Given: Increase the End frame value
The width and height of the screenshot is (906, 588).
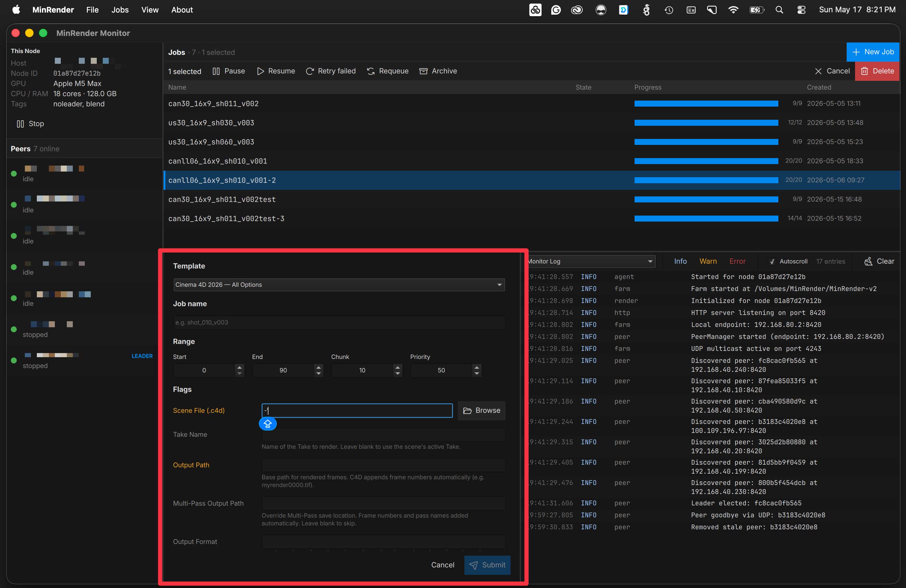Looking at the screenshot, I should tap(318, 367).
